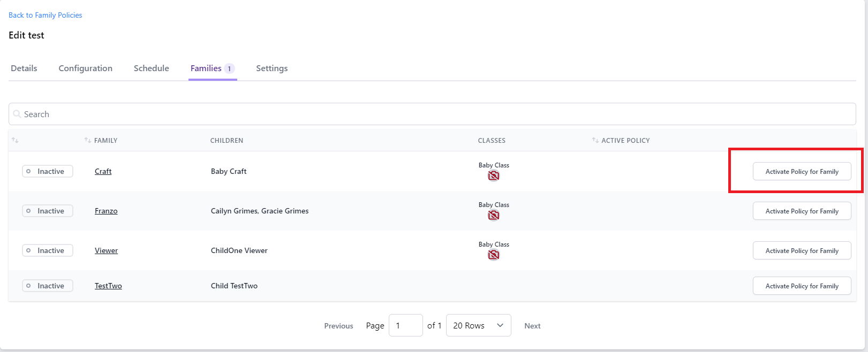
Task: Sort by the status column arrows
Action: (x=15, y=140)
